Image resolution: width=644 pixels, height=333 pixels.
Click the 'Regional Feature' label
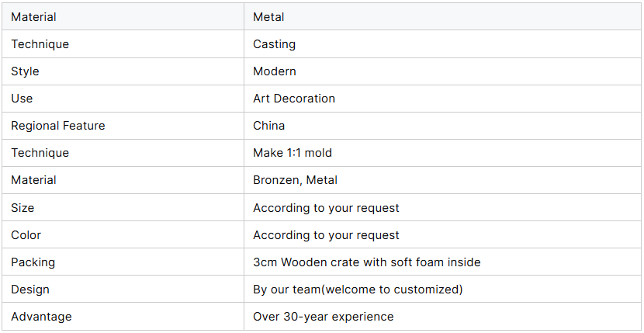point(58,126)
